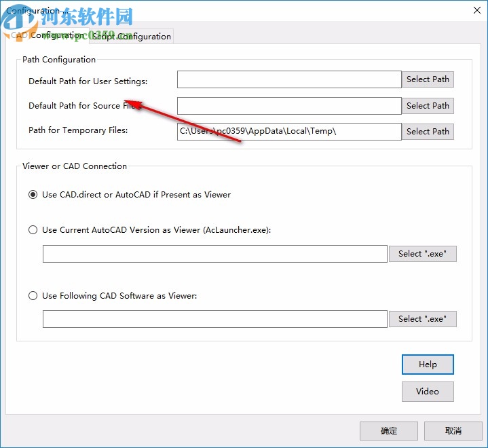The image size is (488, 448).
Task: Click Select ".exe" for following CAD software
Action: pos(422,319)
